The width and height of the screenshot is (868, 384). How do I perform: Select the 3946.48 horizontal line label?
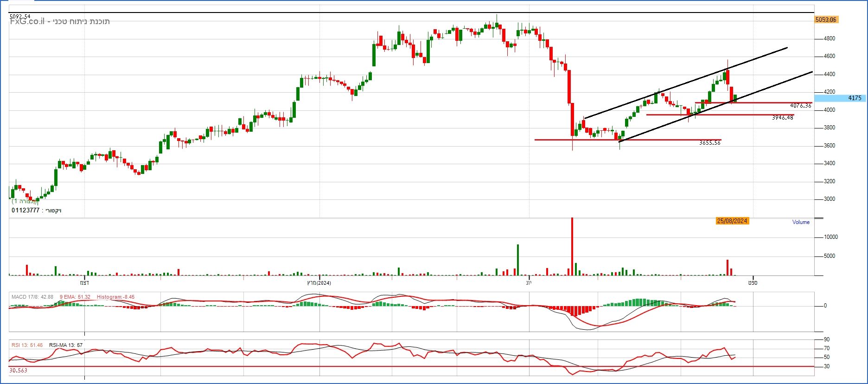782,118
